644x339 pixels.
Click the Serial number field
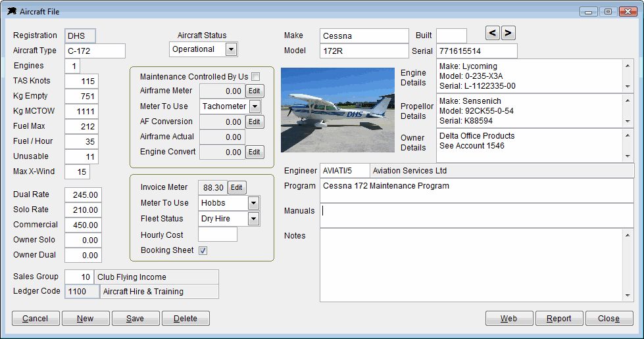477,51
